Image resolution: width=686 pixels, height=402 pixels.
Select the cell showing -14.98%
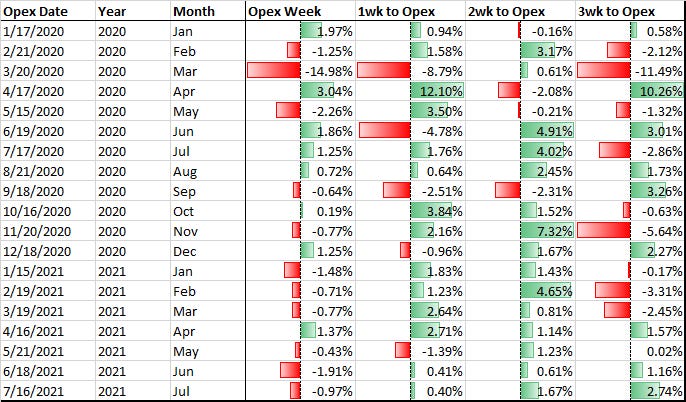pyautogui.click(x=301, y=71)
